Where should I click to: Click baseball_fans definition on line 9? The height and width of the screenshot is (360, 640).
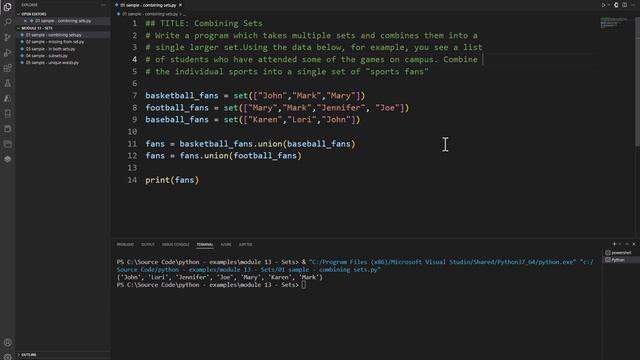pos(177,120)
